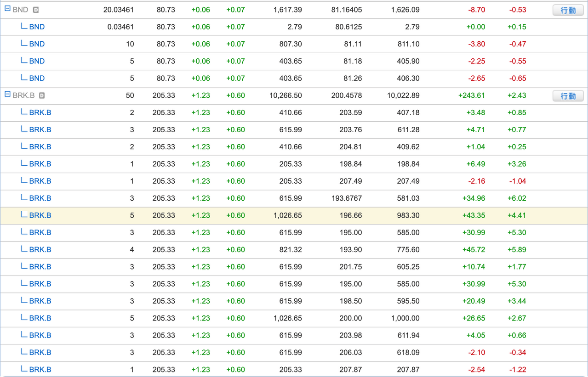Viewport: 588px width, 377px height.
Task: Open the BRK.B lot with cost price 207.87
Action: pos(40,370)
